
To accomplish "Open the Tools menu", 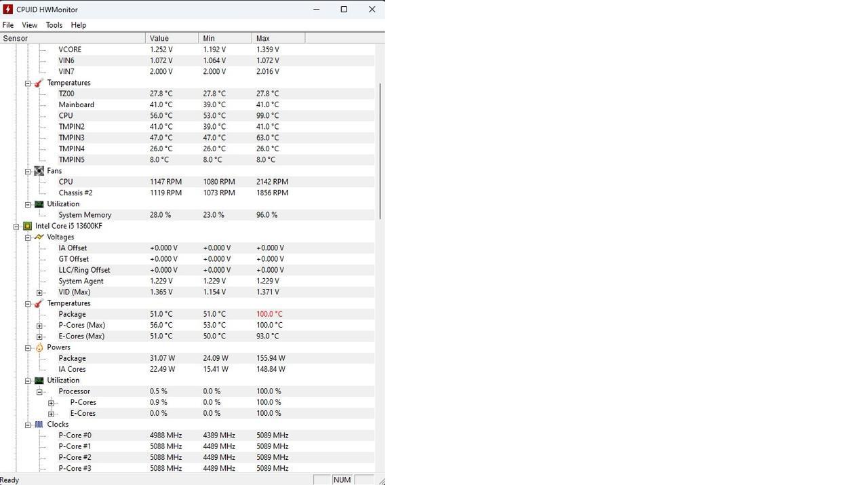I will pos(54,25).
